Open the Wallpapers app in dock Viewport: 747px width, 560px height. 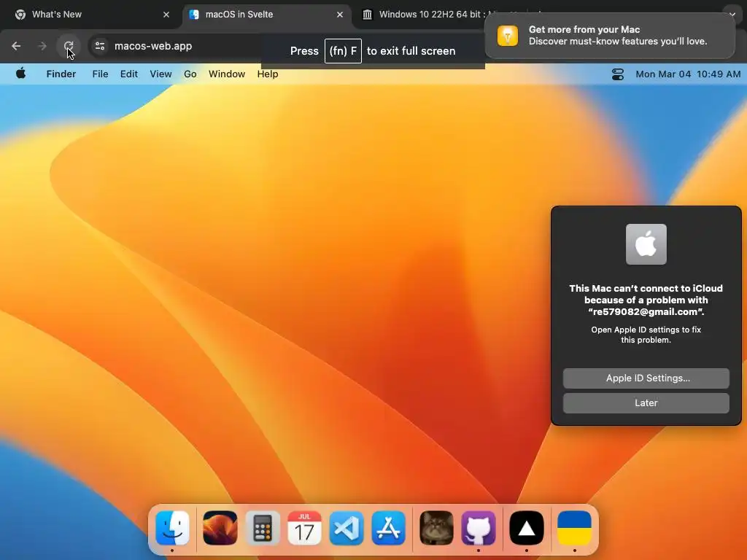(x=220, y=528)
